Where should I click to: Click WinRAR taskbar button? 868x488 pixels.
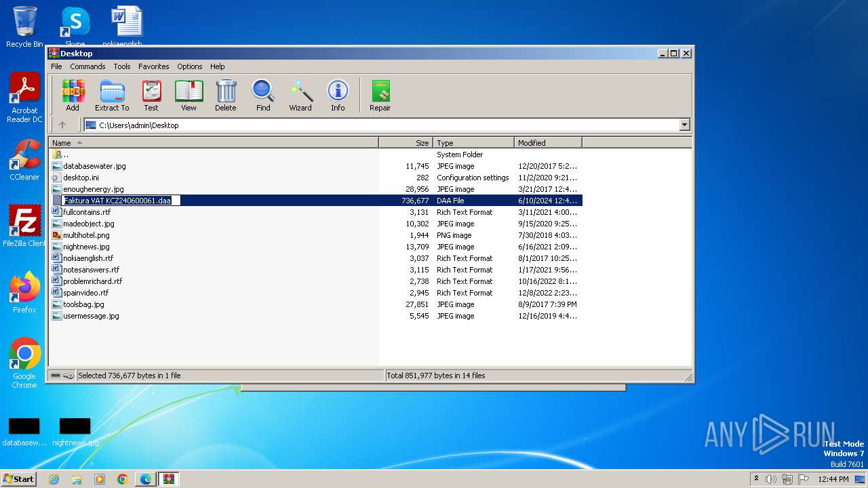168,479
